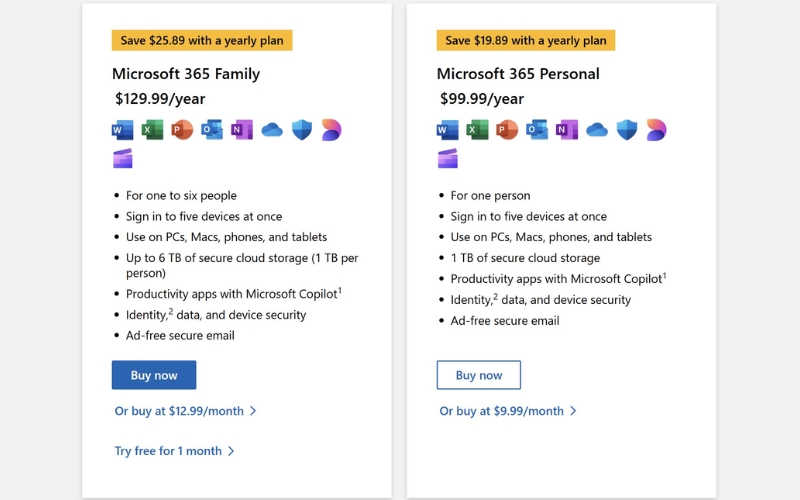
Task: Click the Save $25.89 yearly plan badge
Action: pos(202,41)
